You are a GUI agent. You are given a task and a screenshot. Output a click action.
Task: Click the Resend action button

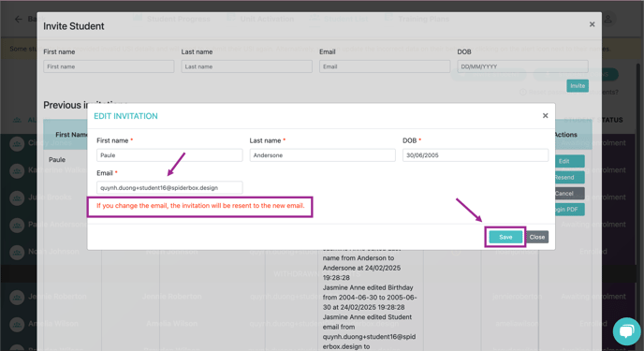pos(569,177)
